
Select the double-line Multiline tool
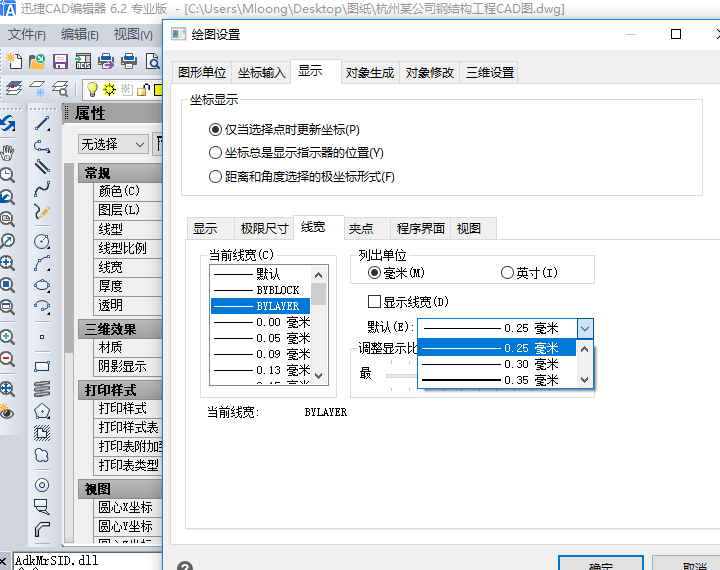(42, 166)
